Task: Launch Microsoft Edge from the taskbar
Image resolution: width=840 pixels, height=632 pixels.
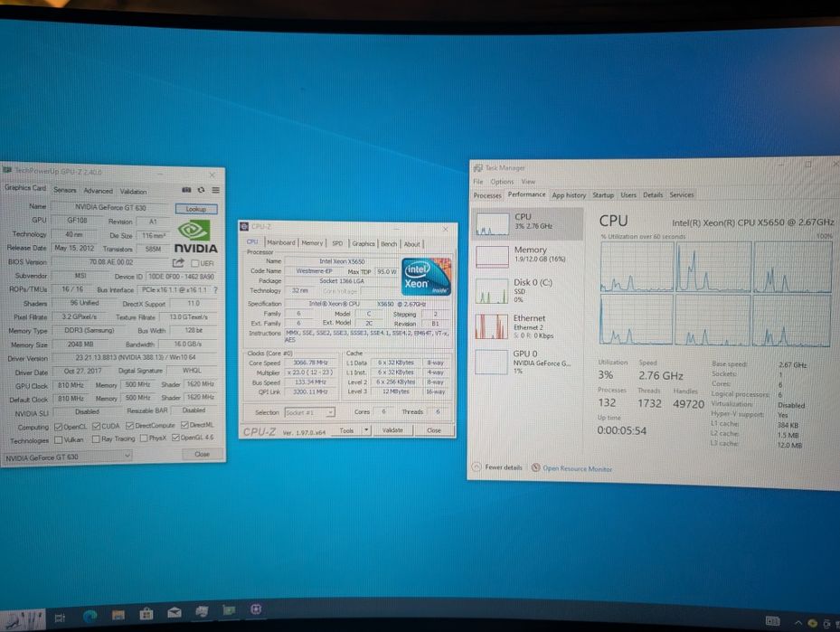Action: point(90,617)
